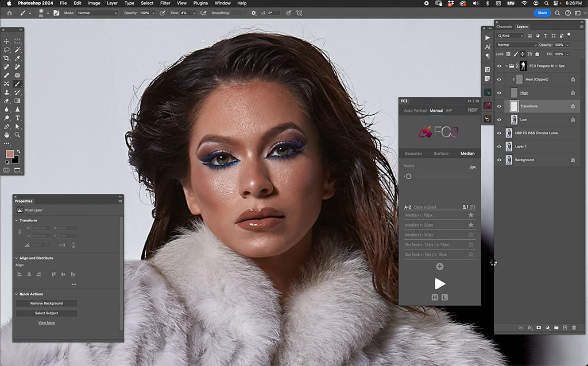
Task: Click the foreground color swatch
Action: pos(9,154)
